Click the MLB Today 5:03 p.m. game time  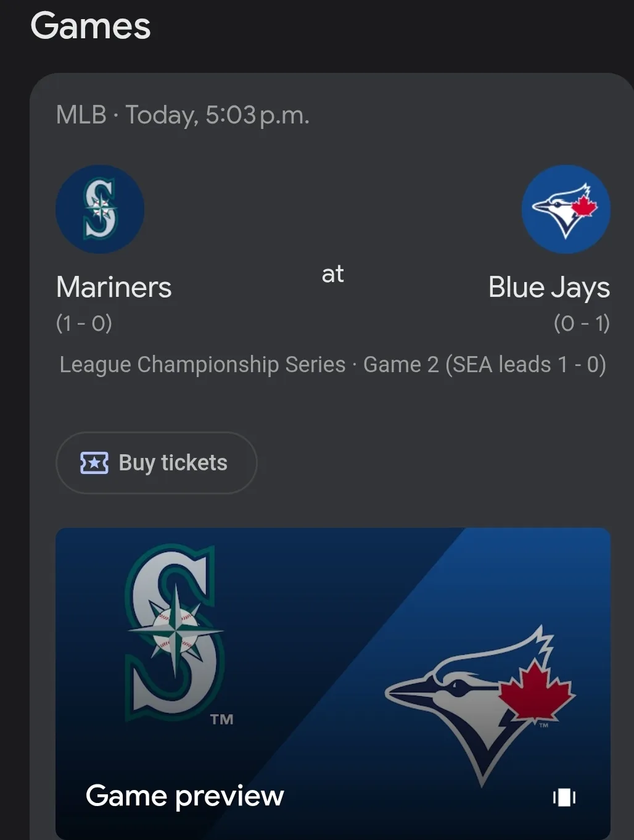(218, 115)
